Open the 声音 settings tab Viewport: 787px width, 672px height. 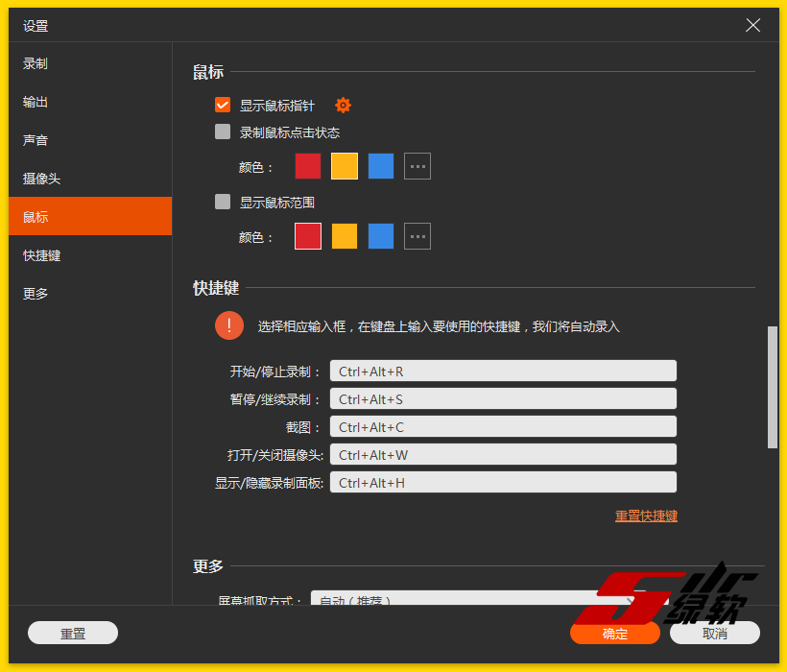click(x=36, y=140)
